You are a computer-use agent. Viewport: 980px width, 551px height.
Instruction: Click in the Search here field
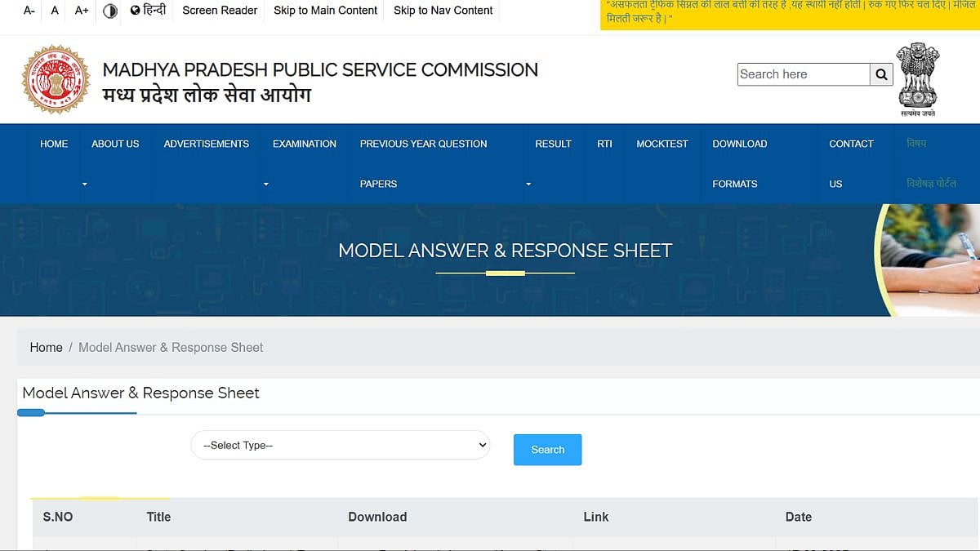click(803, 74)
